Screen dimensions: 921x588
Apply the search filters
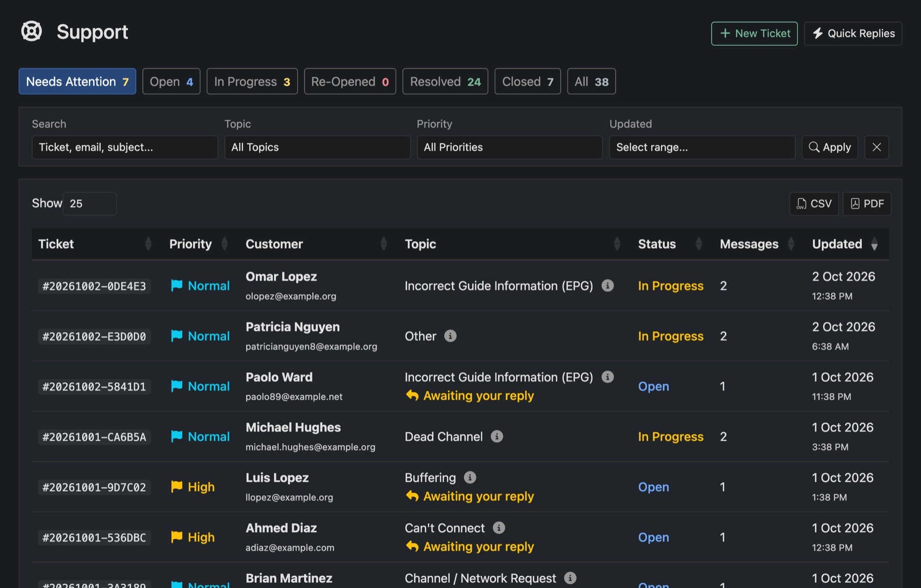pyautogui.click(x=830, y=147)
